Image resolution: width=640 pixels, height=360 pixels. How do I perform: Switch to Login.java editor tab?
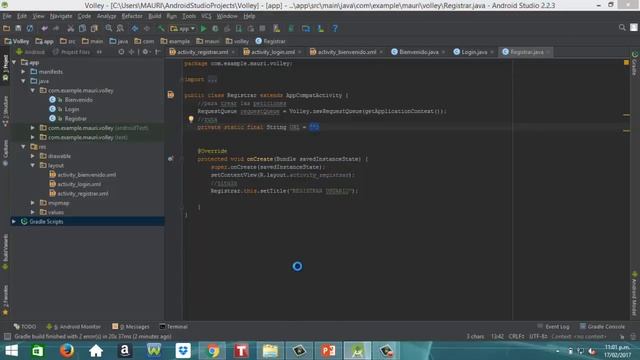[473, 52]
